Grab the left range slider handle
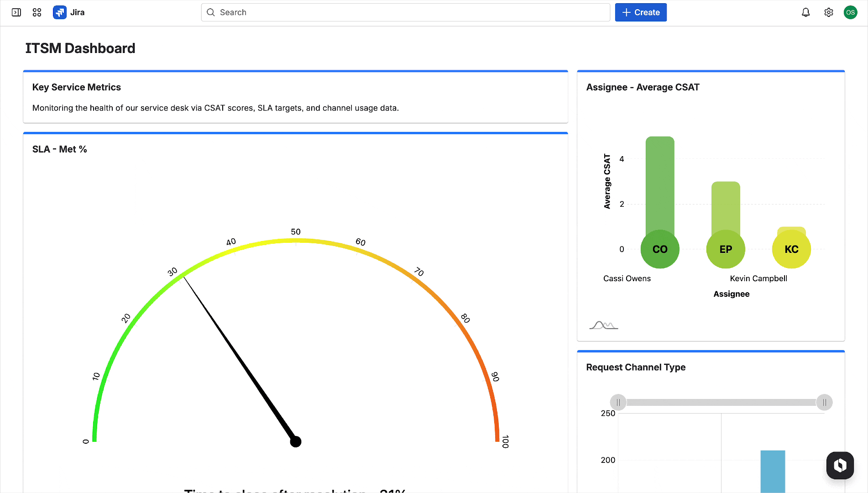Viewport: 868px width, 493px height. (x=618, y=403)
